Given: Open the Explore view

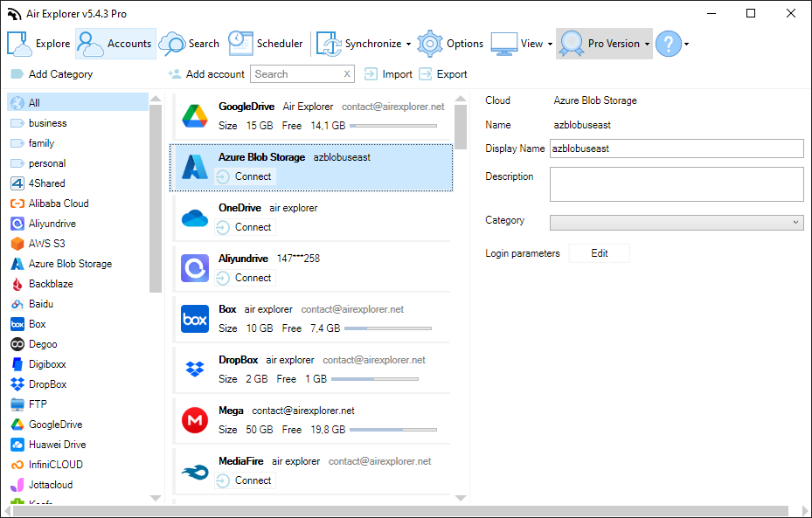Looking at the screenshot, I should [38, 44].
